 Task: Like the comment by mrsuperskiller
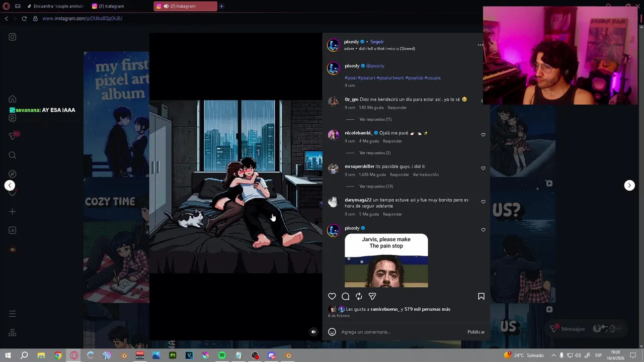pos(483,168)
